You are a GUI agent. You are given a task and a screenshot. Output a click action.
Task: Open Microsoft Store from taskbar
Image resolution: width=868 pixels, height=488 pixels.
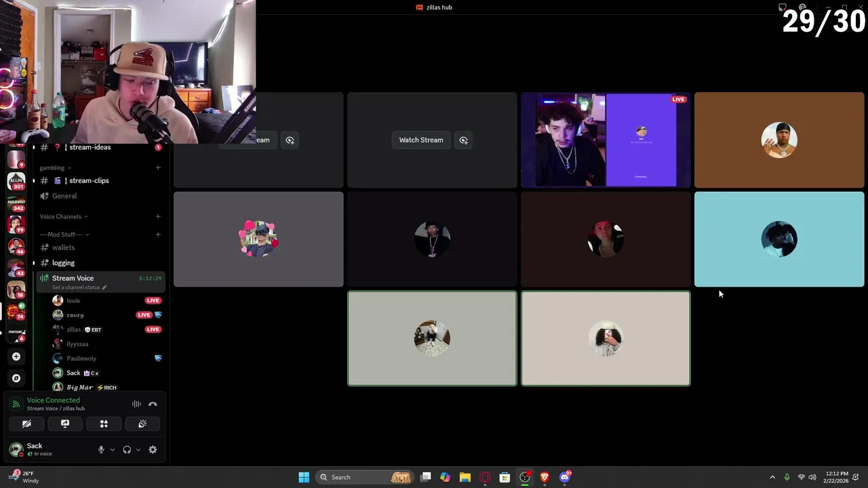tap(505, 477)
